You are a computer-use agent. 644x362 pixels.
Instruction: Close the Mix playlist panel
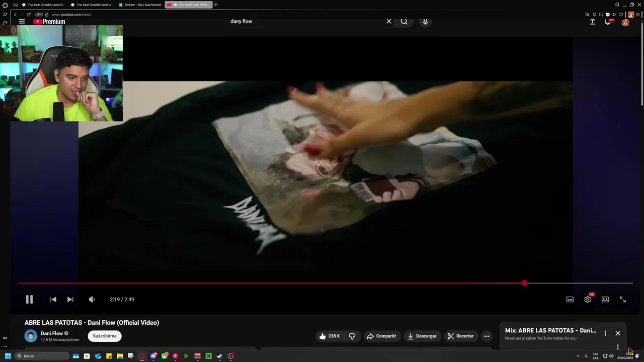point(618,333)
